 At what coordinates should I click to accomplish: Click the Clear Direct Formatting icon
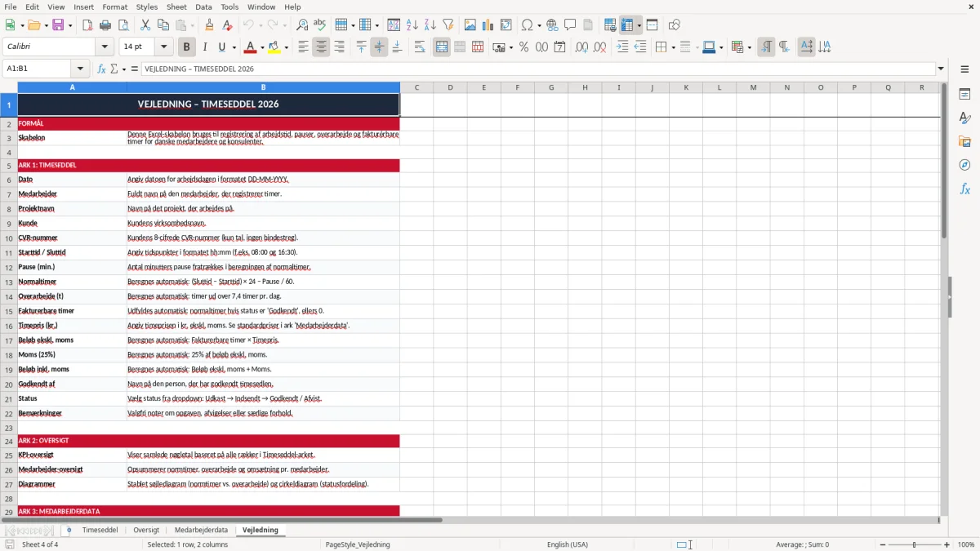tap(227, 25)
